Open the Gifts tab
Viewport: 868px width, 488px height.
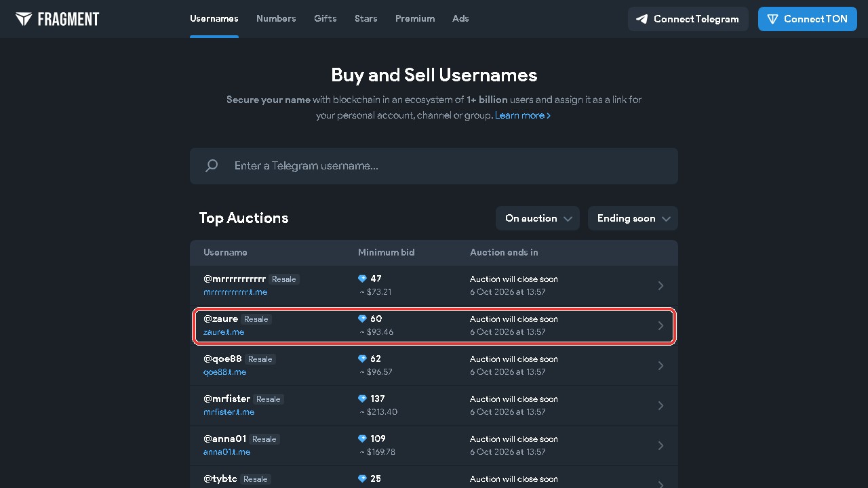click(x=325, y=18)
